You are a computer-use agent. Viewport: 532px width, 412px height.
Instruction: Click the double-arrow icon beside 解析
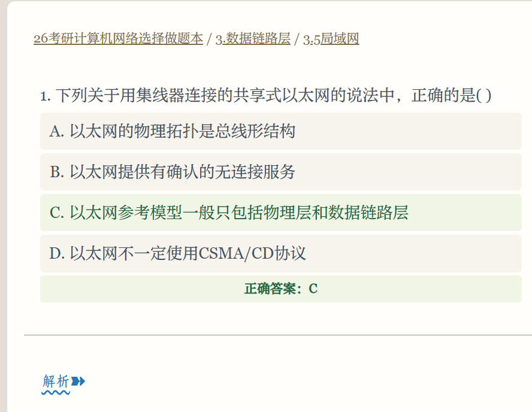78,381
